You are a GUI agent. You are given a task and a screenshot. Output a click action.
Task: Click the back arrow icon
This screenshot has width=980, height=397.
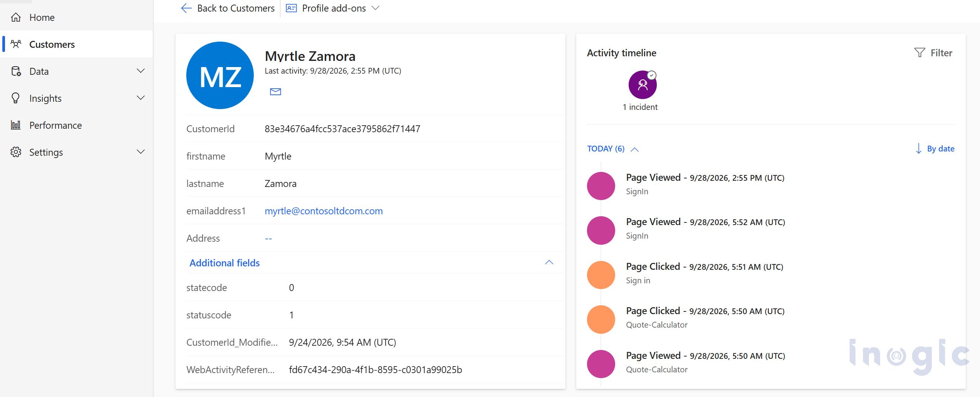186,8
